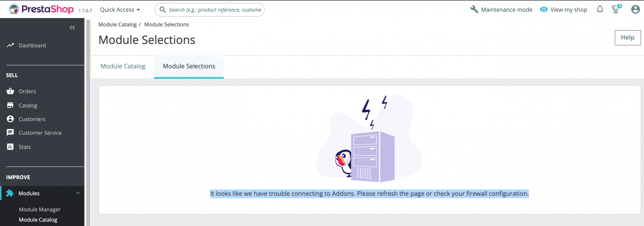The image size is (644, 226).
Task: Open the merchant expertise trophy icon
Action: 616,9
